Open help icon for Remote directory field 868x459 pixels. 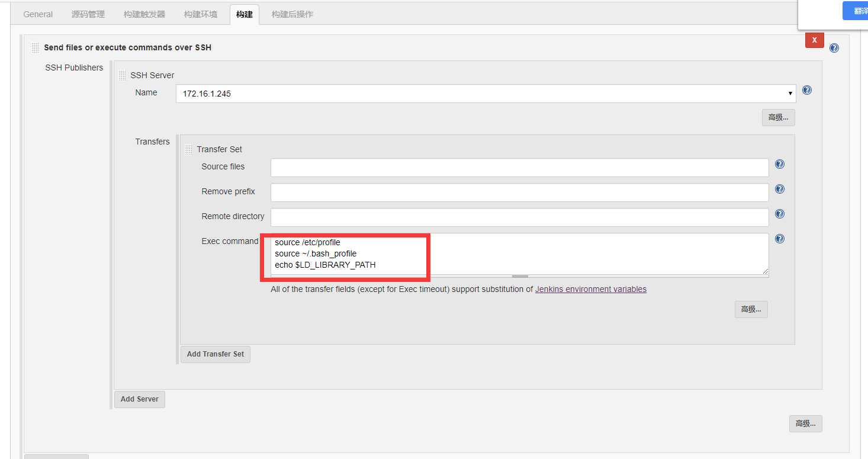click(780, 214)
